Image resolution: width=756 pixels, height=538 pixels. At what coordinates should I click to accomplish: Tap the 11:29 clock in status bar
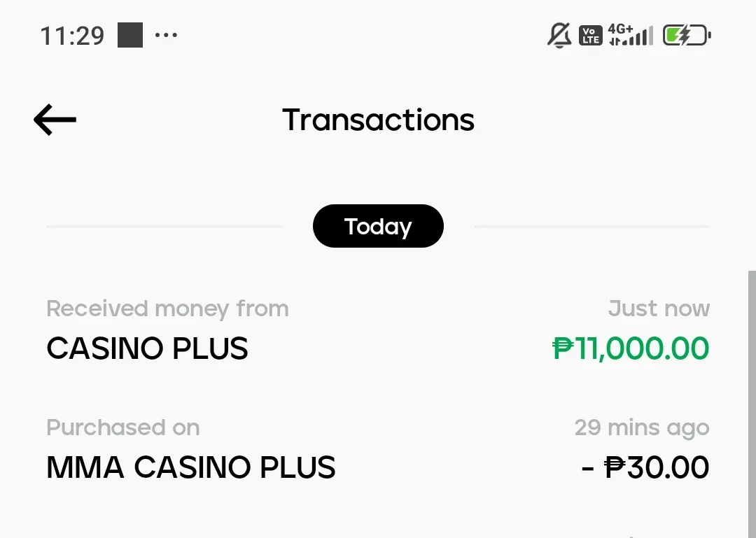pos(72,36)
